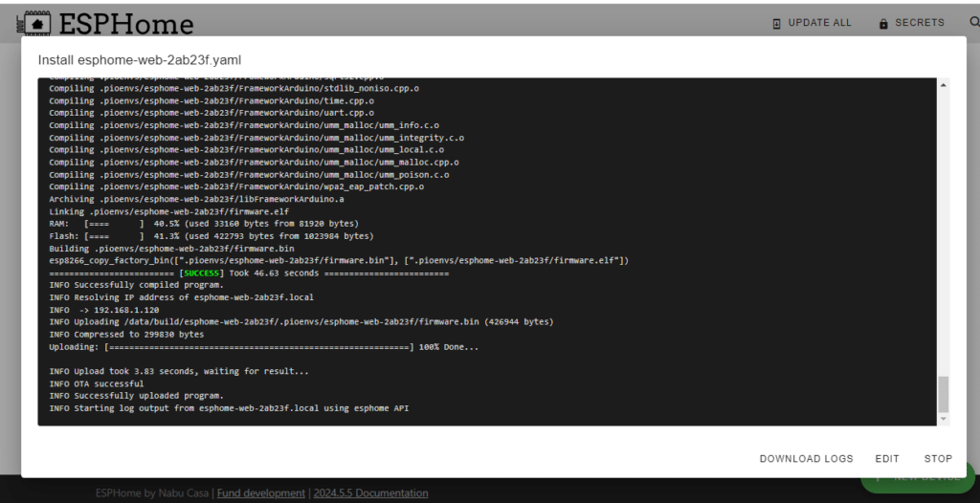
Task: Click the UPDATE ALL button
Action: click(812, 23)
